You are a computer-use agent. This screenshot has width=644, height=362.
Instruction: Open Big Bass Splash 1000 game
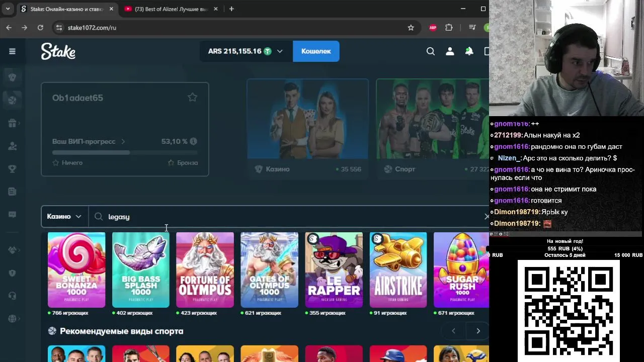141,270
